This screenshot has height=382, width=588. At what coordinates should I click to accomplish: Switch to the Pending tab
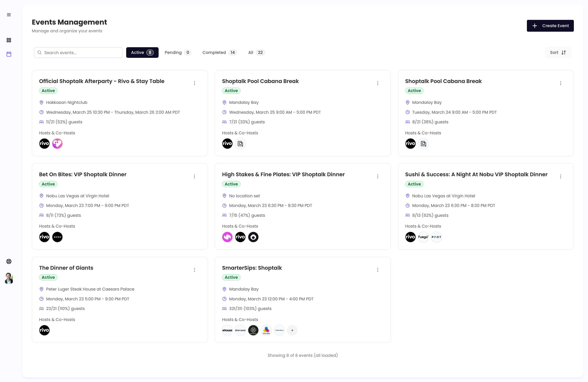(178, 52)
